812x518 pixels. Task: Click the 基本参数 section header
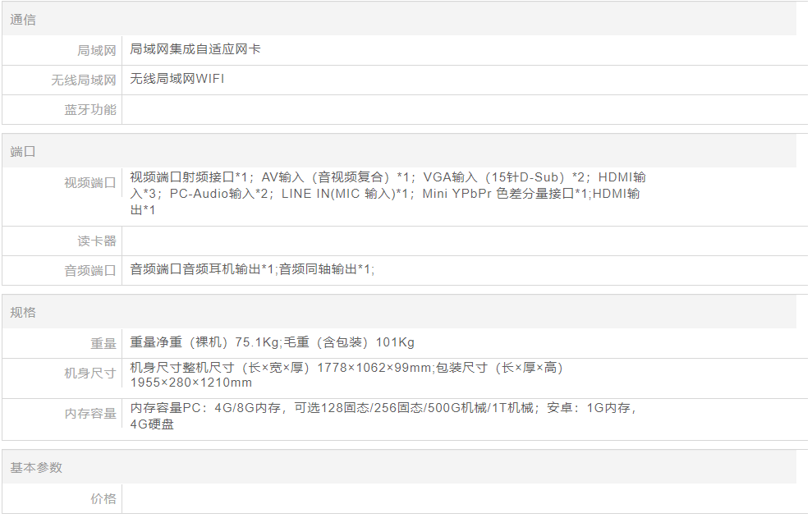pyautogui.click(x=36, y=467)
